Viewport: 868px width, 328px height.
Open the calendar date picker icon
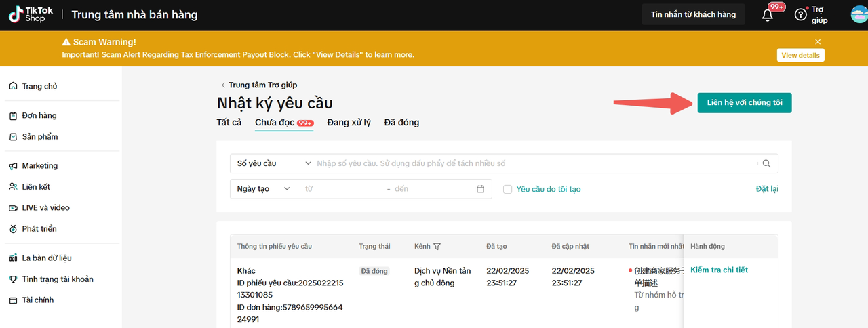click(481, 189)
